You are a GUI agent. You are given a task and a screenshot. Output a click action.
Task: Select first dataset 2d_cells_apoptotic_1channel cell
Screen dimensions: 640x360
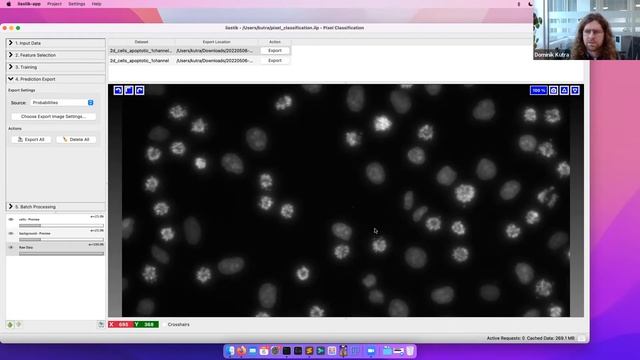(x=141, y=51)
